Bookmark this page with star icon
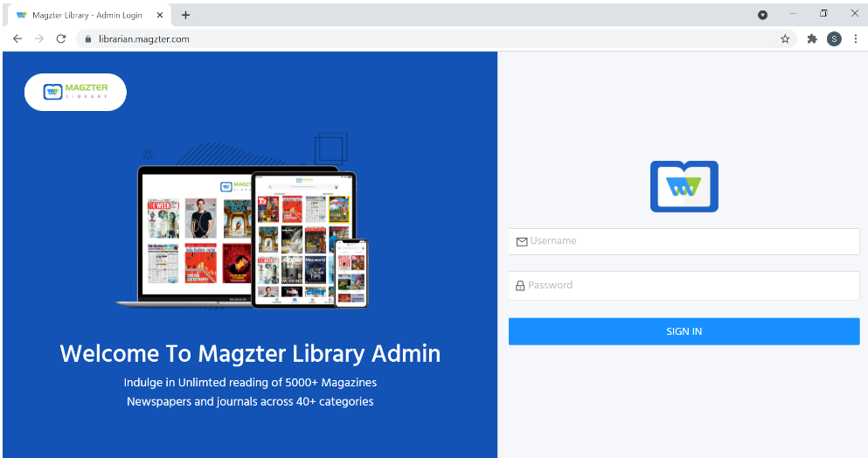 point(785,38)
